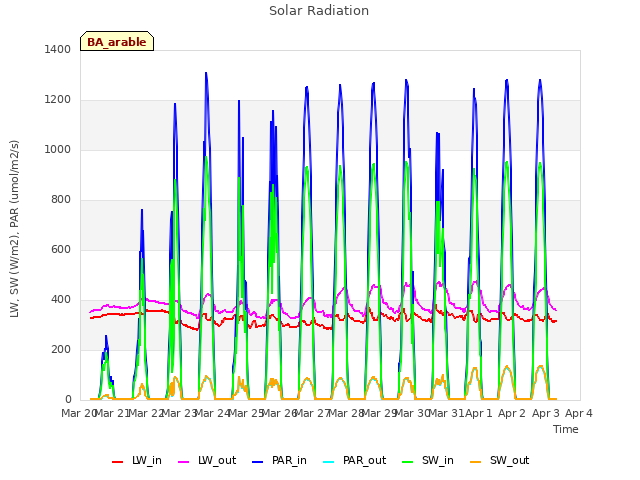Click the red LW_in legend color marker
The width and height of the screenshot is (640, 480).
[118, 462]
